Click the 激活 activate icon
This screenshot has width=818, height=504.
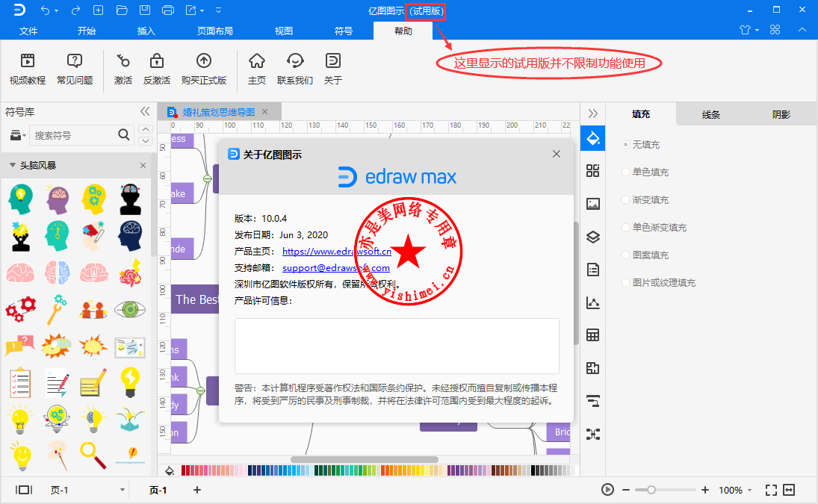click(x=123, y=68)
